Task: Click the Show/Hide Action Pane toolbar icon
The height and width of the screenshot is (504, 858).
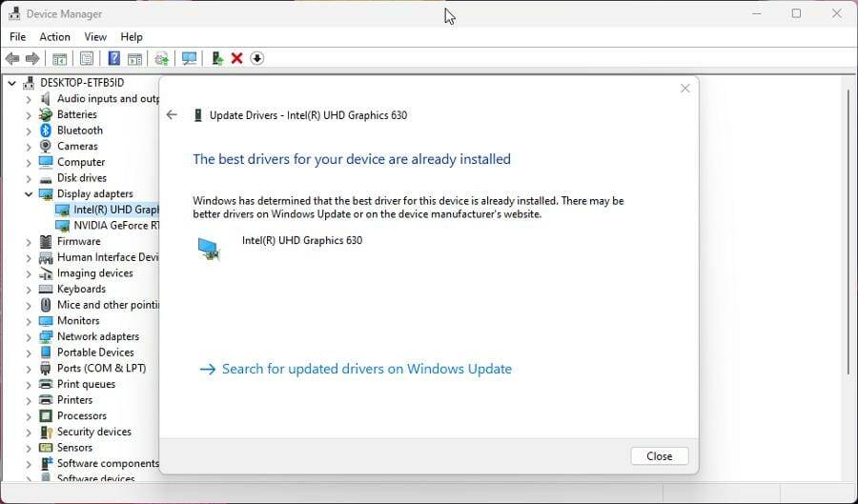Action: pos(134,58)
